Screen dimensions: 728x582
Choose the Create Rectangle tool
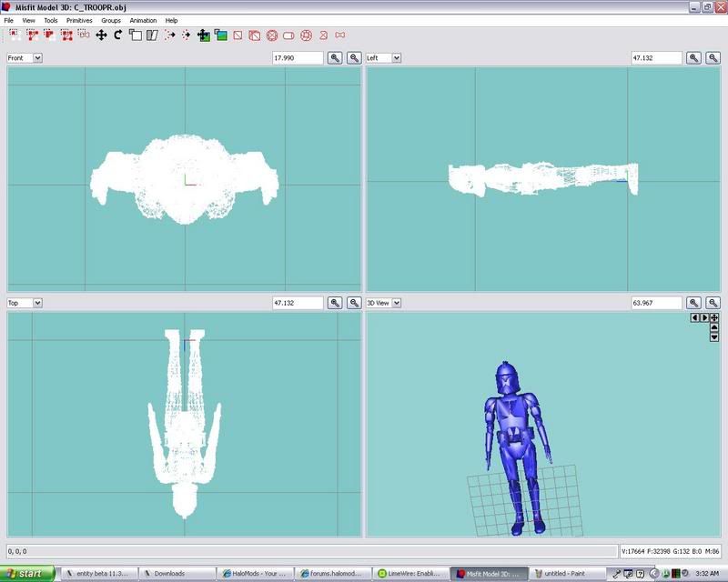[238, 35]
